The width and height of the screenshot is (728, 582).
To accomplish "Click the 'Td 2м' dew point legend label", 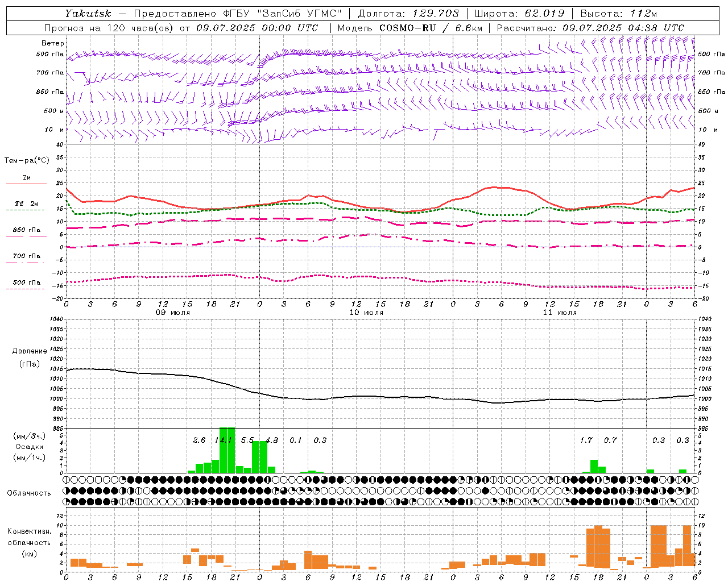I will pyautogui.click(x=27, y=203).
